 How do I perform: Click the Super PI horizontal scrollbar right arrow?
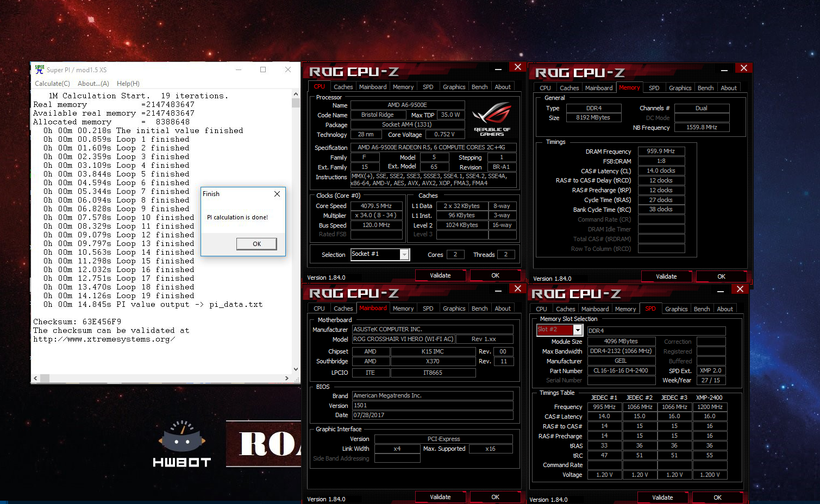[287, 378]
